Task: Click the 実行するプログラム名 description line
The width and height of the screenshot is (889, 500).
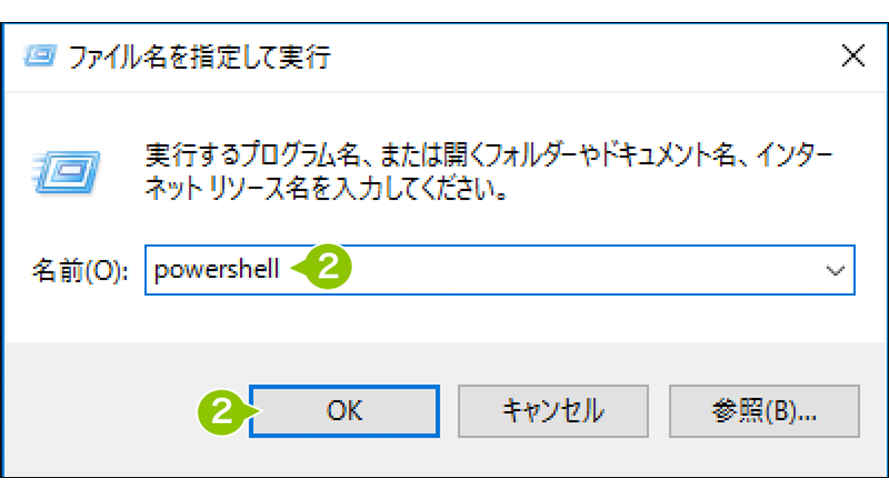Action: (x=489, y=155)
